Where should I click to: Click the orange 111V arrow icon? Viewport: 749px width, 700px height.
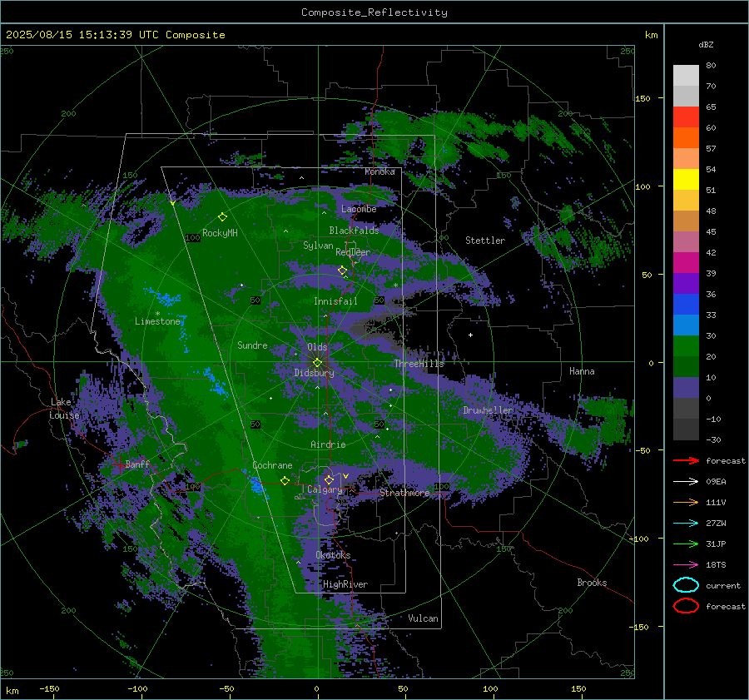pos(686,502)
